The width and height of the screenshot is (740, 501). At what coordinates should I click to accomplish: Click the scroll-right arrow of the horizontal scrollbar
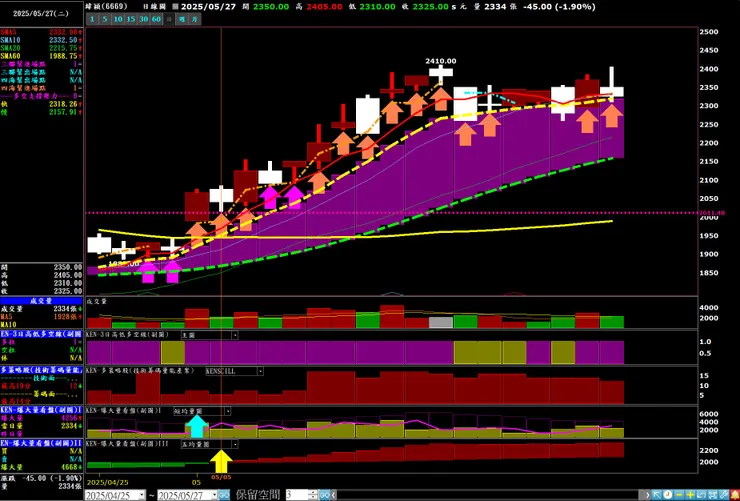point(650,495)
